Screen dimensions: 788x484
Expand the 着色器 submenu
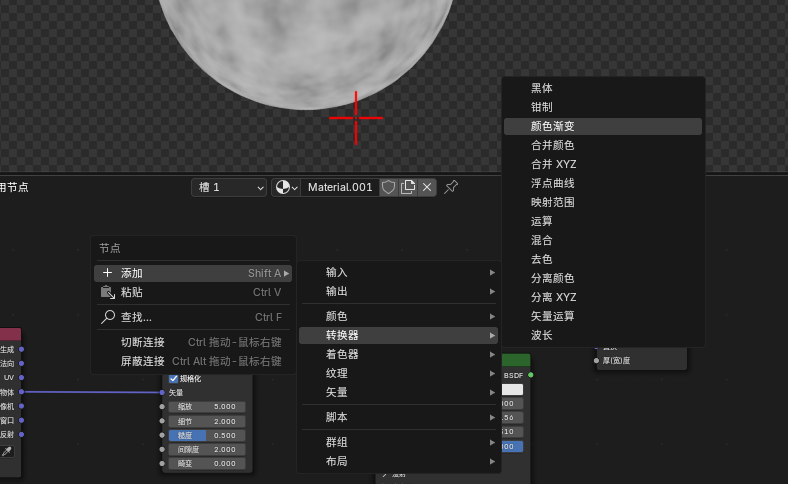399,354
